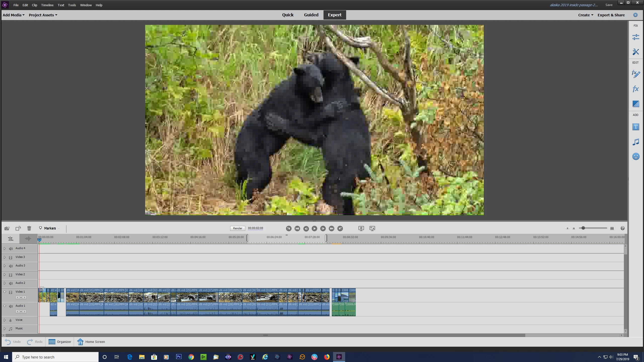
Task: Expand the Music track
Action: coord(5,329)
